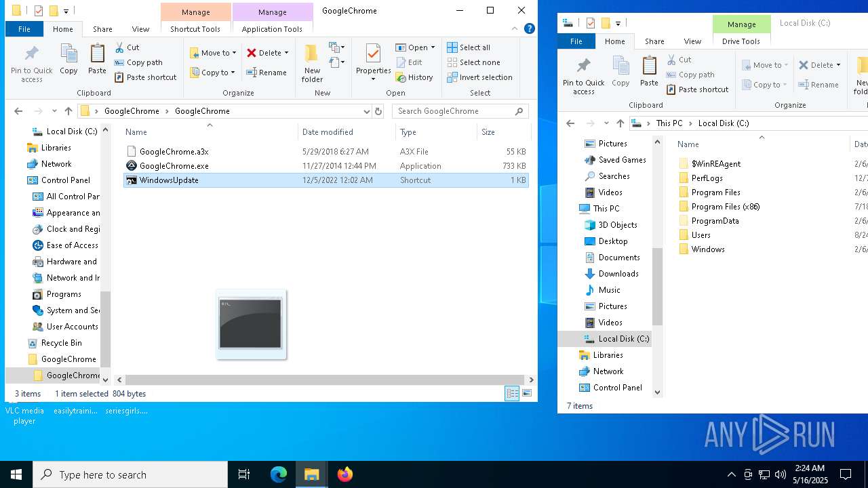Click Rename in GoogleChrome window ribbon
This screenshot has height=488, width=868.
click(266, 73)
